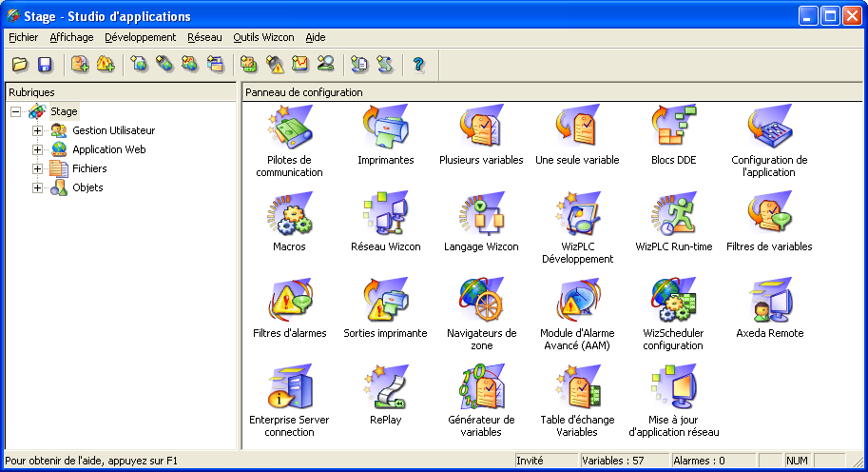This screenshot has width=868, height=472.
Task: Click the 'Rubriques' panel header
Action: (121, 92)
